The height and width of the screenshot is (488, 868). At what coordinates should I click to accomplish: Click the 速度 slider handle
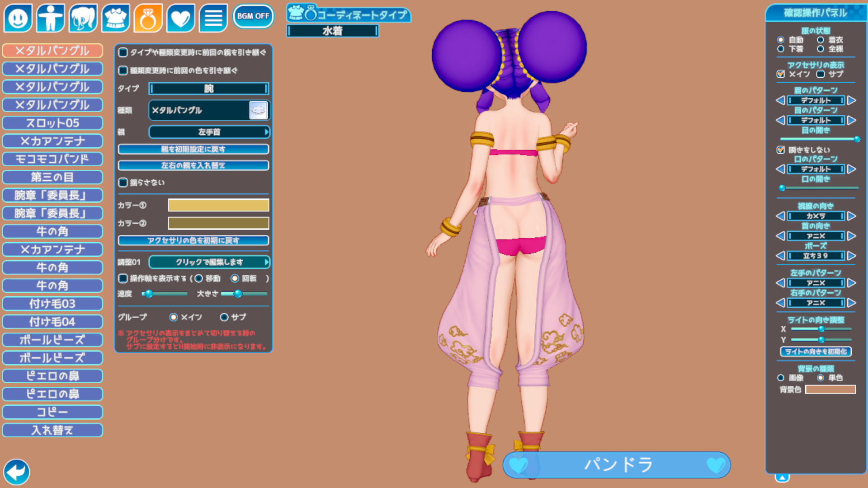148,294
